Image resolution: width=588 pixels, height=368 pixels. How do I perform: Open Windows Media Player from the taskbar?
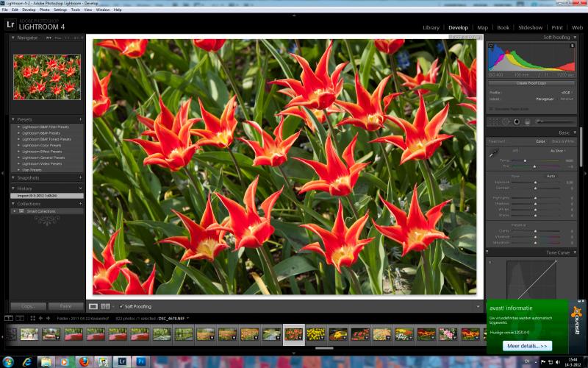point(65,362)
